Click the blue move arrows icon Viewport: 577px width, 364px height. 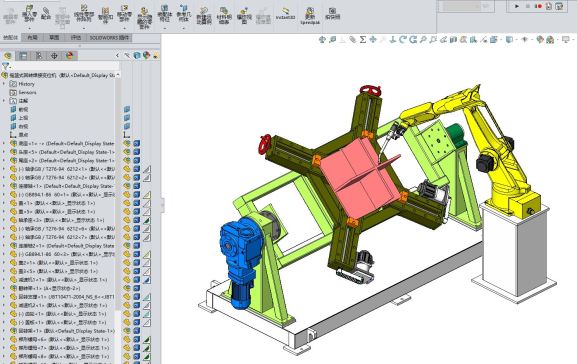click(373, 39)
